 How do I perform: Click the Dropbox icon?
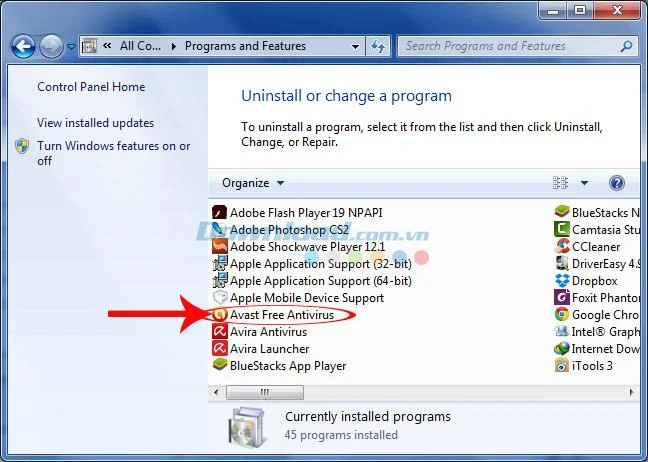(x=562, y=280)
